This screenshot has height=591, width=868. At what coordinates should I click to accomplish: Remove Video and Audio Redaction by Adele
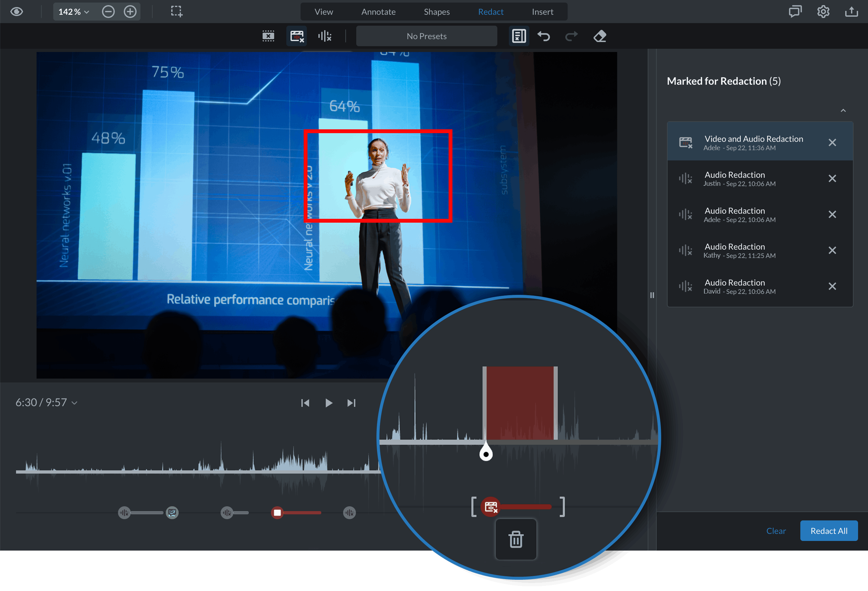pyautogui.click(x=832, y=142)
